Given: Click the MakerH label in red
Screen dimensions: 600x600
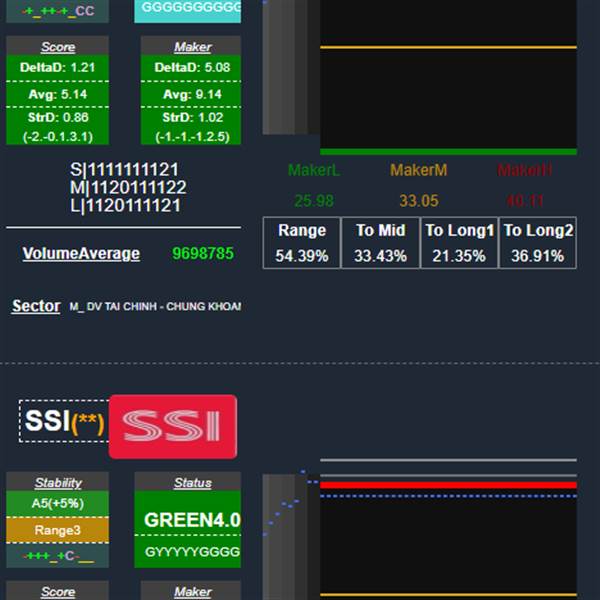Looking at the screenshot, I should coord(525,170).
